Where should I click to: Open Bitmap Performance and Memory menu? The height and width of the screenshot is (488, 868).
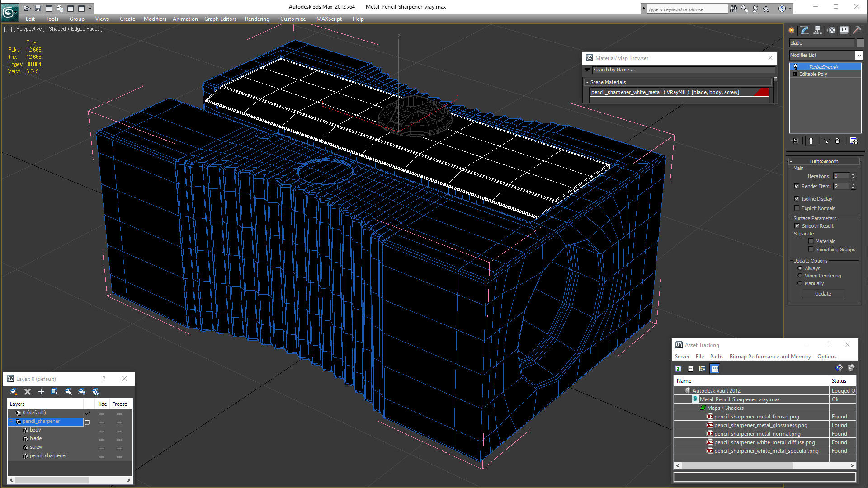(770, 357)
